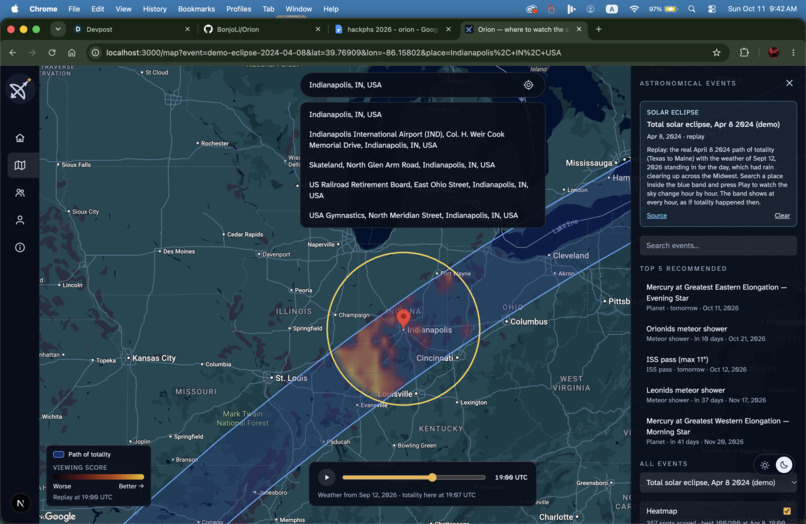Select the Map icon in sidebar
This screenshot has height=524, width=806.
[20, 165]
